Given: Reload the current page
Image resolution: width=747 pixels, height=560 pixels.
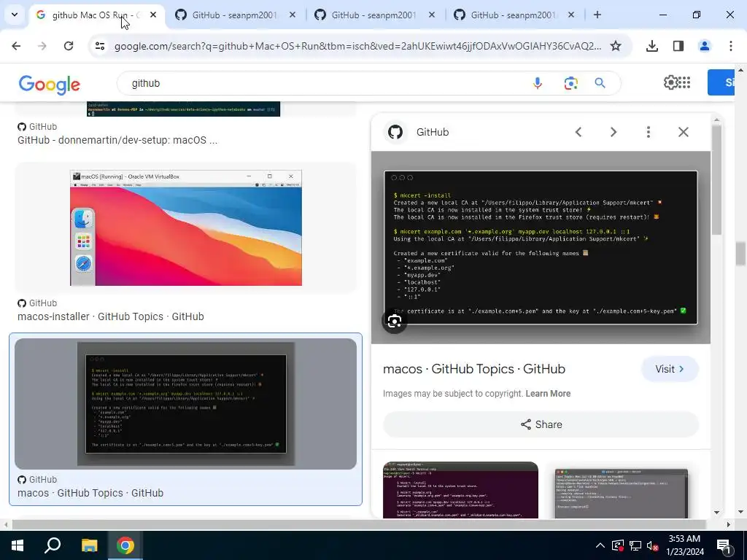Looking at the screenshot, I should (69, 46).
